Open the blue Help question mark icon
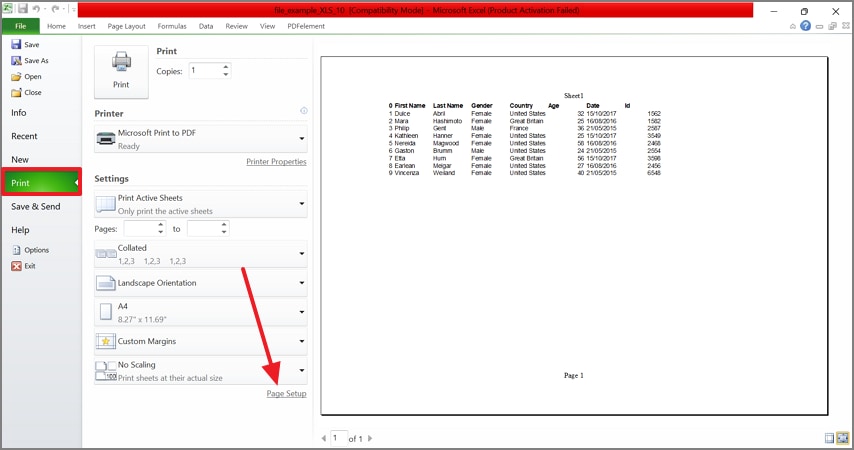 (x=806, y=26)
